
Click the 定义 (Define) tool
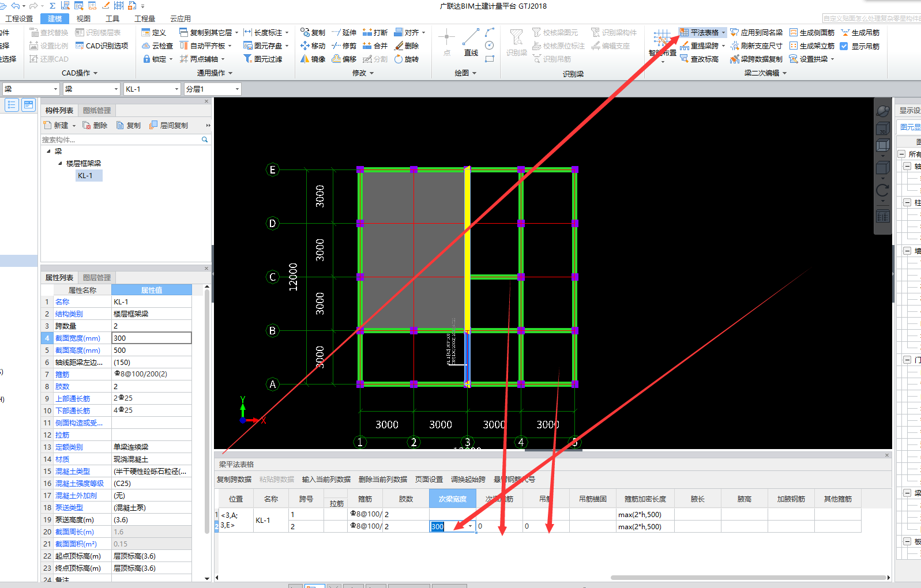pos(154,32)
